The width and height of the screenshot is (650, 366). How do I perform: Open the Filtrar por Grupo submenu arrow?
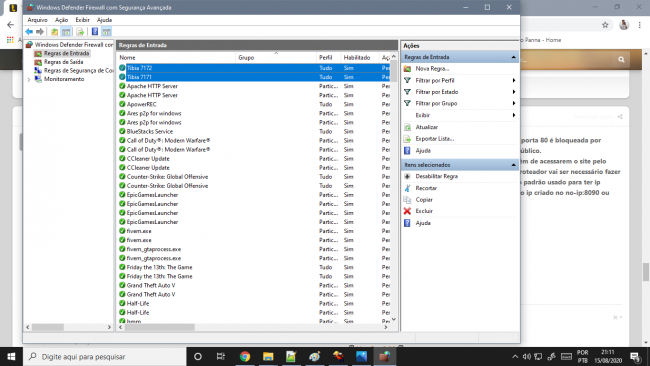pyautogui.click(x=514, y=104)
